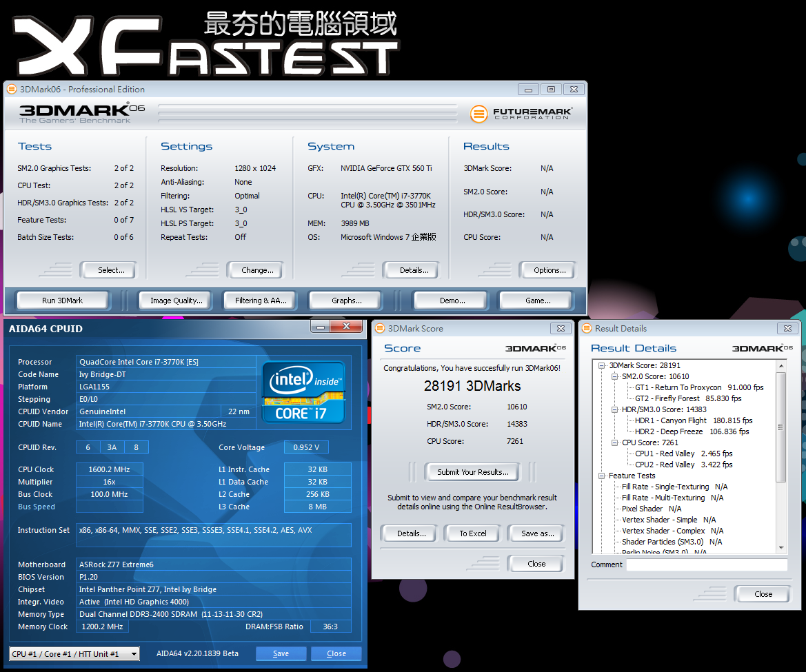Collapse the HDR/SM3.0 Score tree node
Viewport: 806px width, 672px height.
pos(614,409)
